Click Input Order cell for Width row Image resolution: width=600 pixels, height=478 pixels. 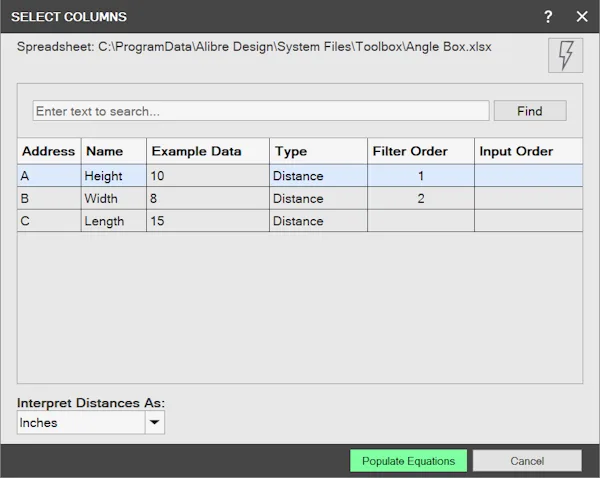(x=528, y=198)
